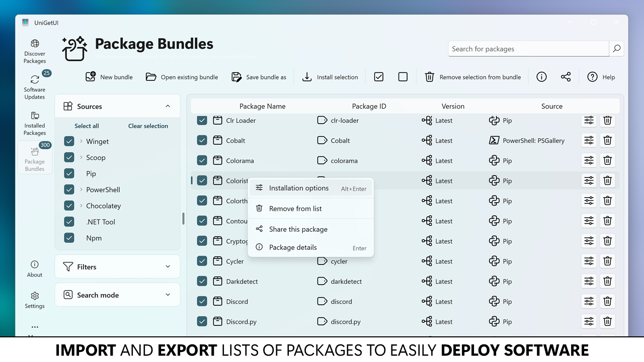
Task: Create a new bundle
Action: 109,77
